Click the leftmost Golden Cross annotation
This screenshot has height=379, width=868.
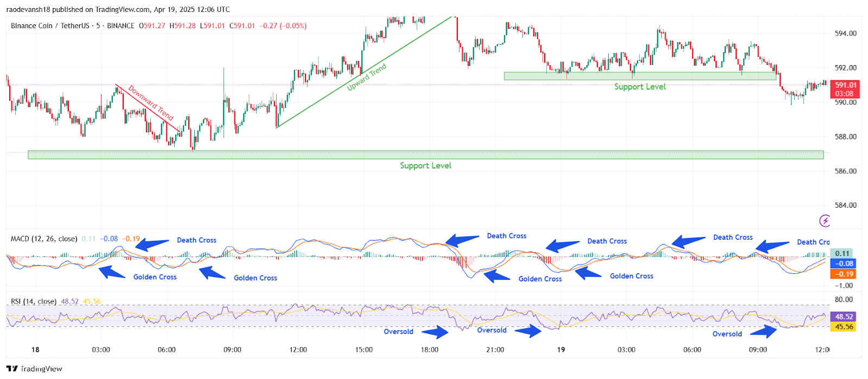155,277
